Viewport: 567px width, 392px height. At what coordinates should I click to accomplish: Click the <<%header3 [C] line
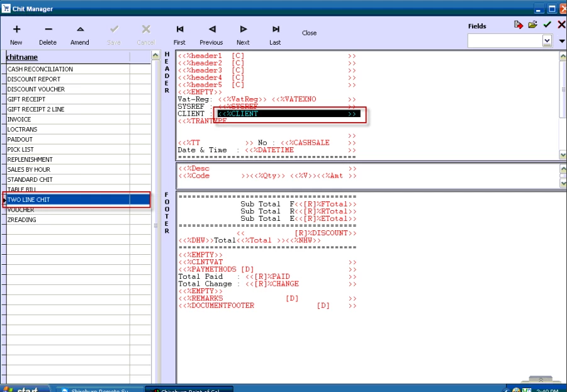(x=267, y=70)
